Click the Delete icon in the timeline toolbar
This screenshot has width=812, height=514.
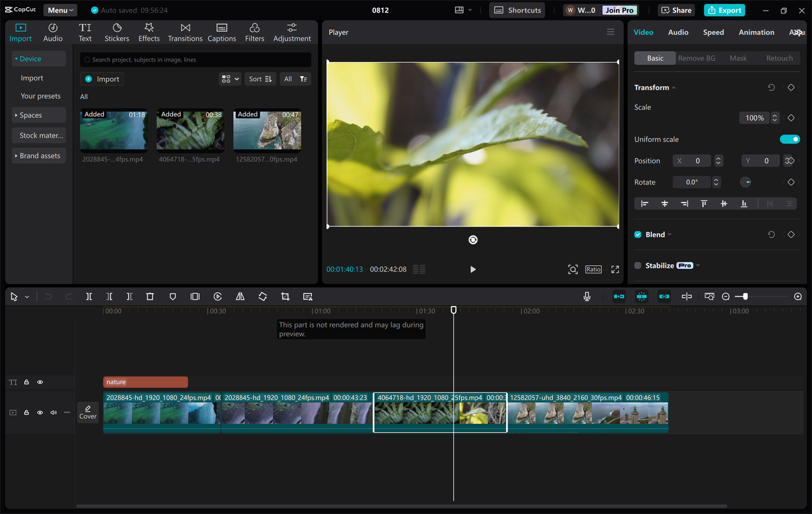[x=150, y=296]
